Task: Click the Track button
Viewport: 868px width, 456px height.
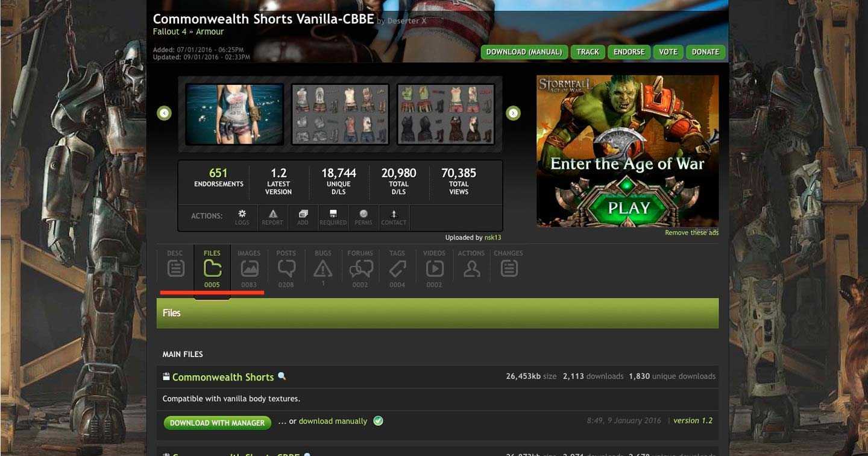Action: [x=588, y=52]
